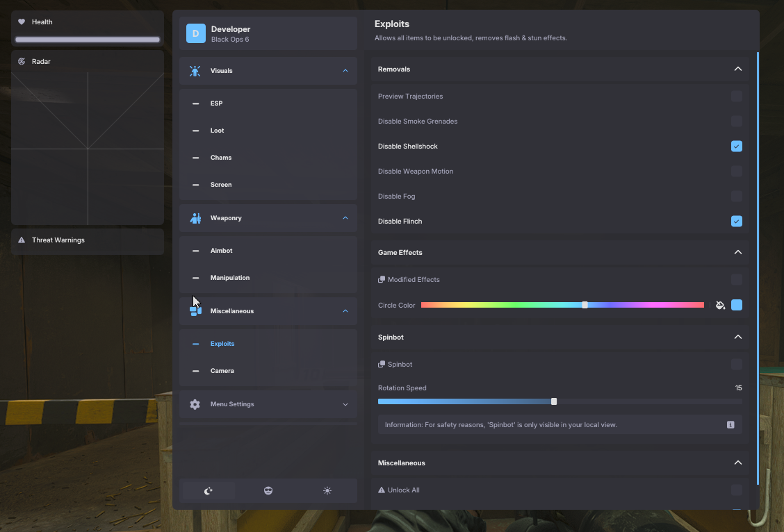
Task: Click the Rotation Speed slider handle
Action: [x=554, y=401]
